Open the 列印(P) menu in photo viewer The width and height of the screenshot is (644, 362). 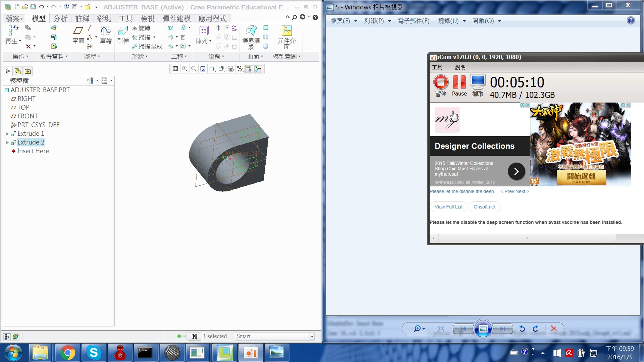[377, 21]
